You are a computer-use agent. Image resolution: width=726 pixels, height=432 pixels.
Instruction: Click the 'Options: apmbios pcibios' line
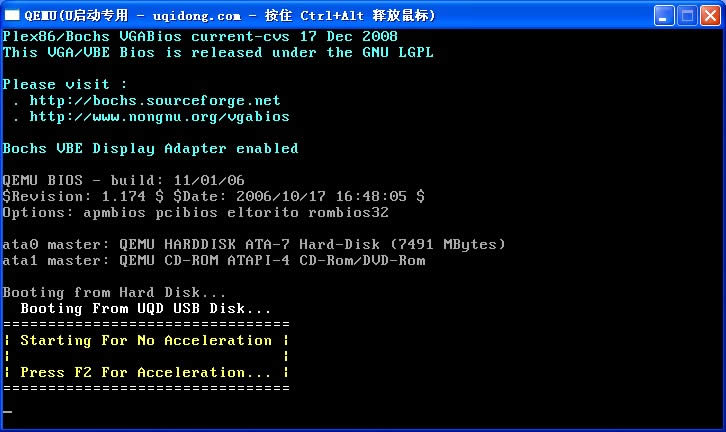[195, 213]
